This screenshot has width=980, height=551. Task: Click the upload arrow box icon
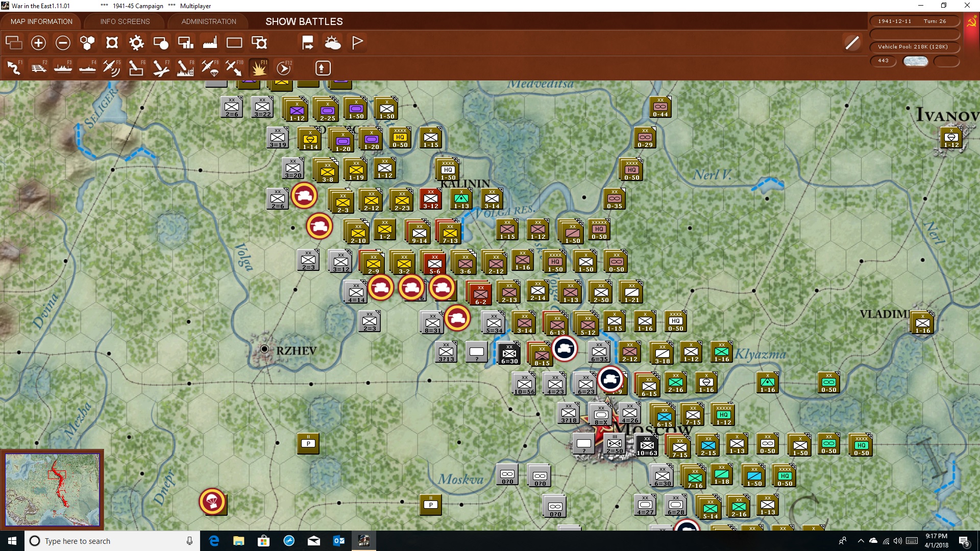[x=323, y=68]
